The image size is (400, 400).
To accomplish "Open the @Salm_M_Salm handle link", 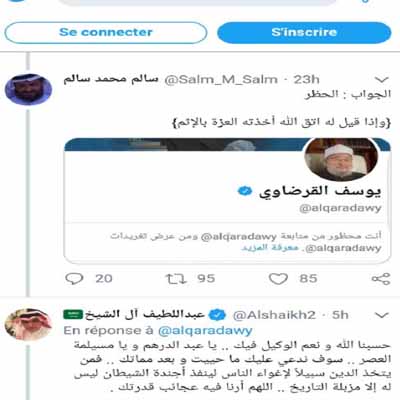I will (x=221, y=80).
